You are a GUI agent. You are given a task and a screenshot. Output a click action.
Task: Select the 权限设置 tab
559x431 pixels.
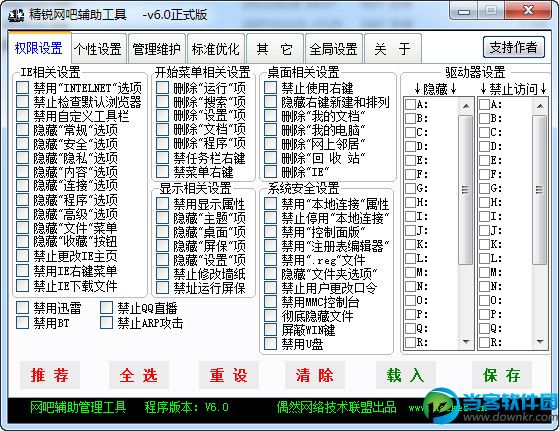click(39, 48)
